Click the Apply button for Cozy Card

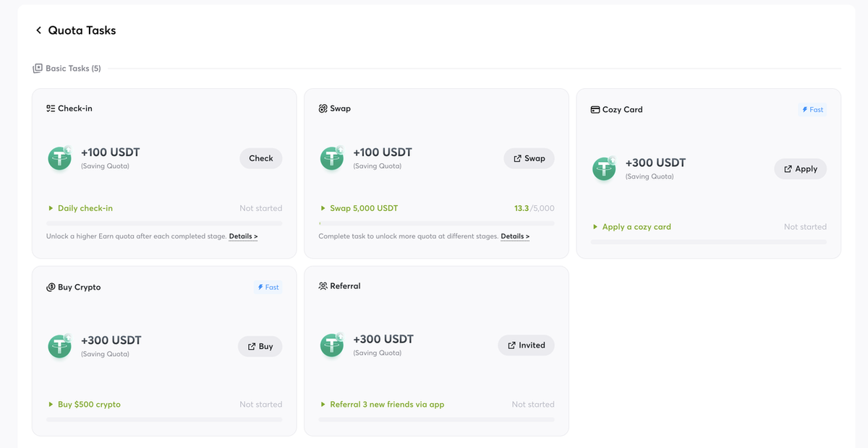[801, 169]
